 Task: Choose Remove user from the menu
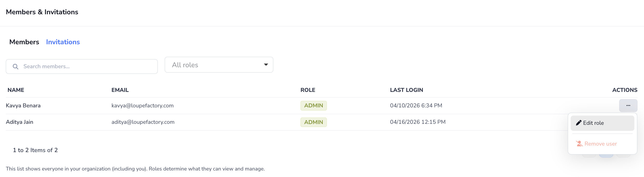[602, 144]
